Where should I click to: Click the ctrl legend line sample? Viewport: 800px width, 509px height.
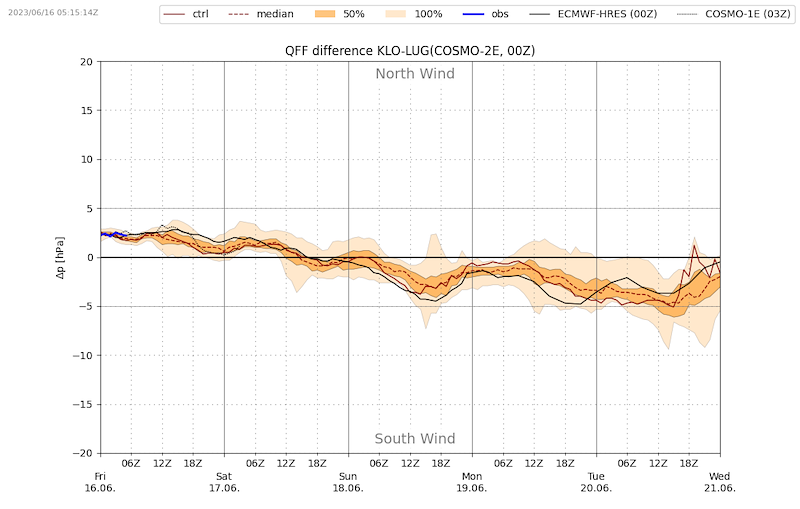click(x=174, y=14)
